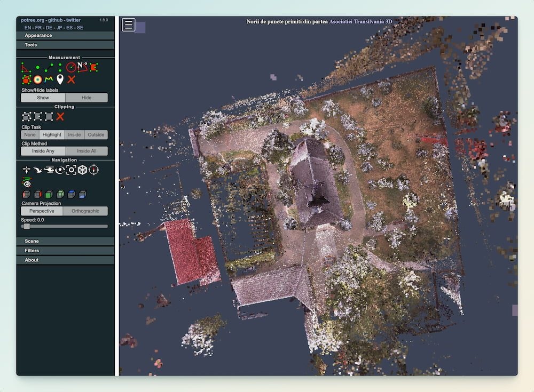The image size is (534, 392).
Task: Click the annotation map-pin icon
Action: (x=60, y=79)
